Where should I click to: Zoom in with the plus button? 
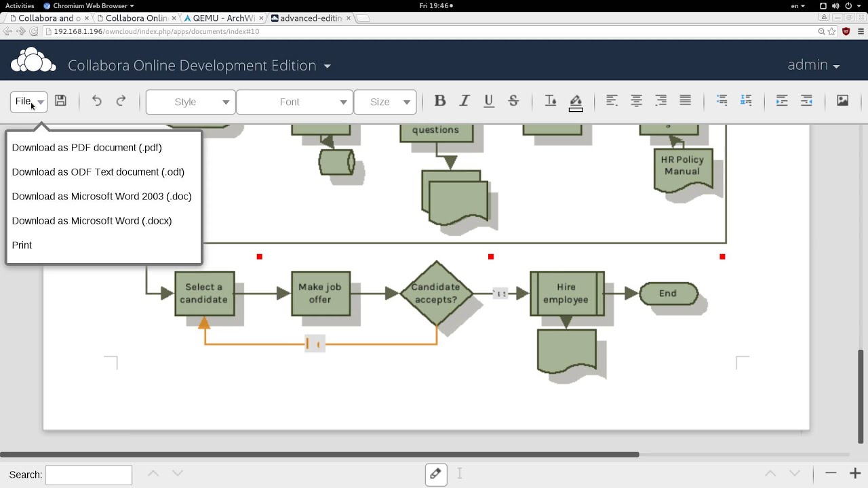[855, 473]
